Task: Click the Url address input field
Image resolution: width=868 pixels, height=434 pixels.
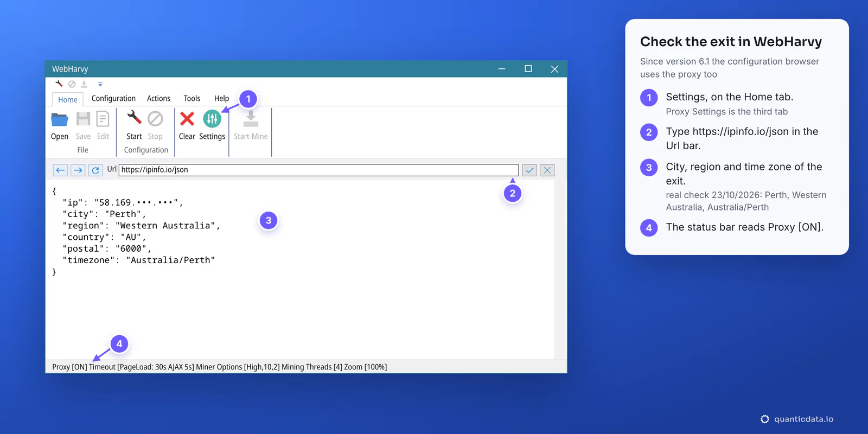Action: point(318,170)
